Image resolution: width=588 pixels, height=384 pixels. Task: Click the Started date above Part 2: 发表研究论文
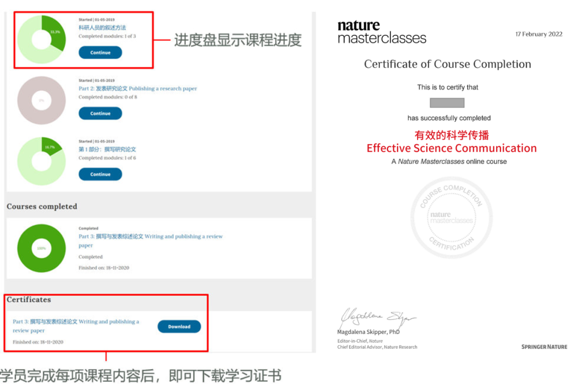point(97,80)
